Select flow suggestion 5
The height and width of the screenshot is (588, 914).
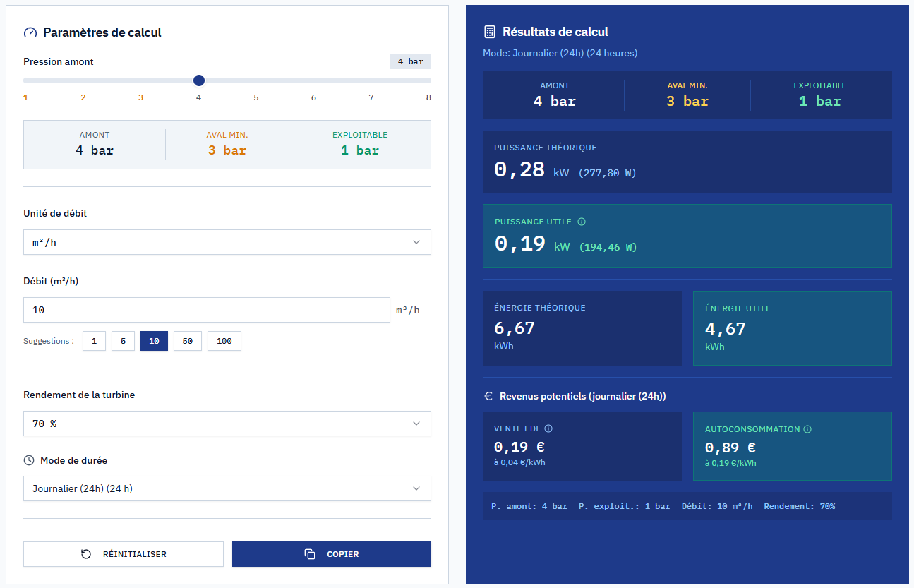(x=123, y=341)
